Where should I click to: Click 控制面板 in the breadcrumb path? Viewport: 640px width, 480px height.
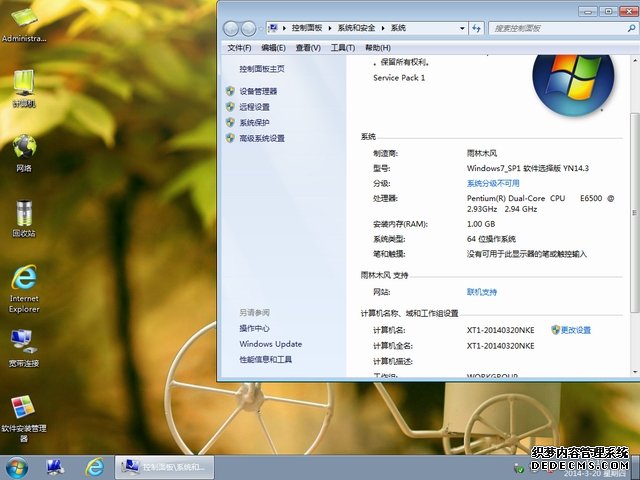coord(307,28)
